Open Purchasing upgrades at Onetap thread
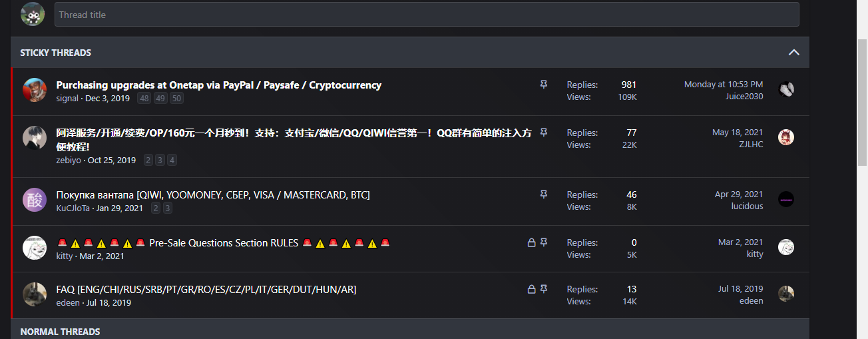The height and width of the screenshot is (339, 868). tap(219, 85)
